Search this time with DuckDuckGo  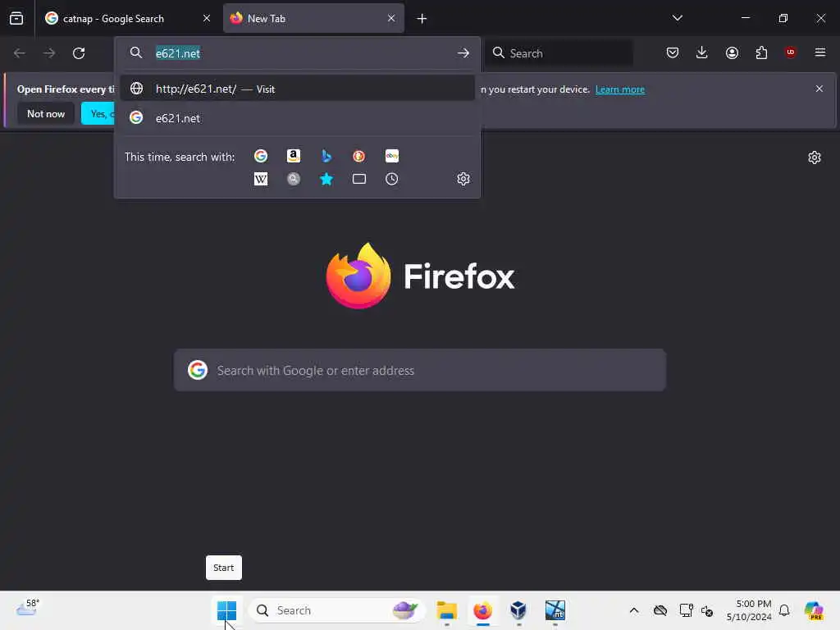coord(359,156)
